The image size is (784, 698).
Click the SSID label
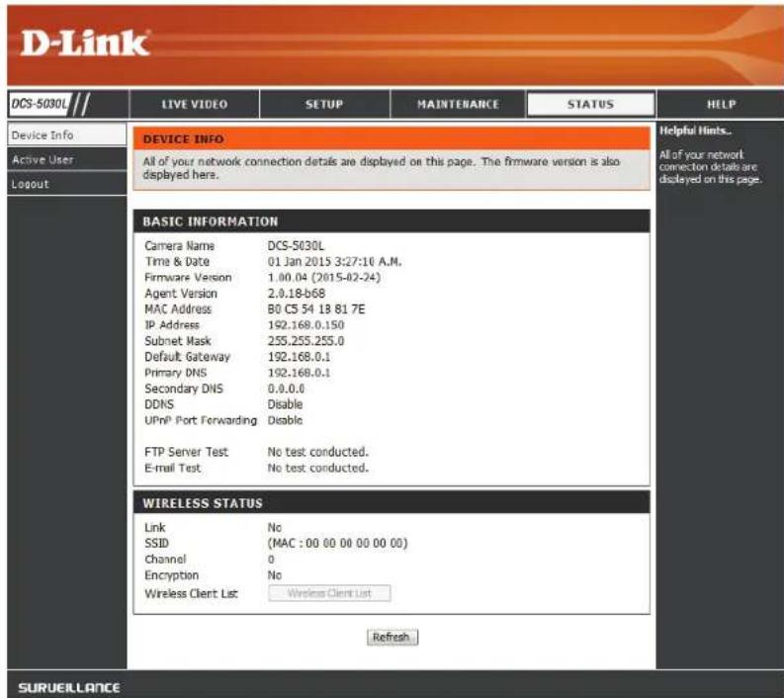(x=156, y=544)
